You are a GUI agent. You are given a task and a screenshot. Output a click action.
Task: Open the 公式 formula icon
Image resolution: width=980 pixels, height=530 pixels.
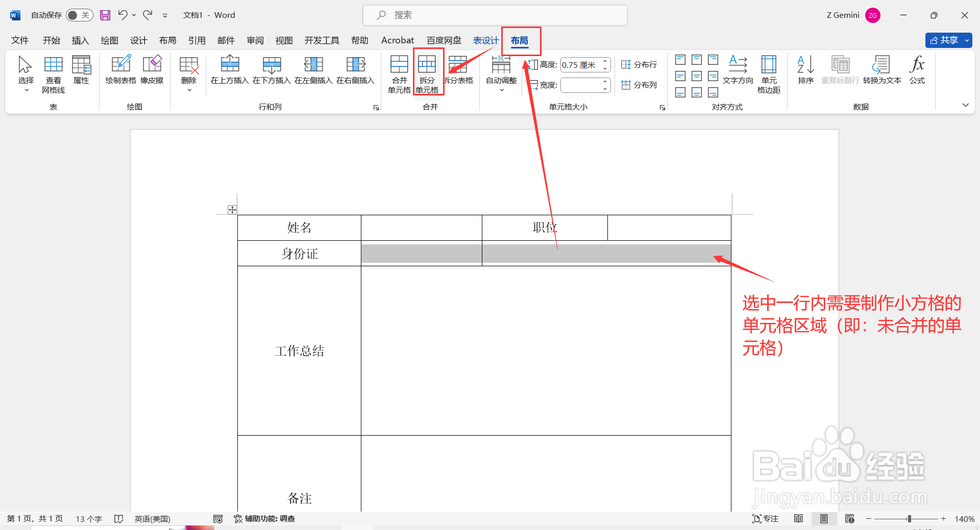pyautogui.click(x=917, y=69)
